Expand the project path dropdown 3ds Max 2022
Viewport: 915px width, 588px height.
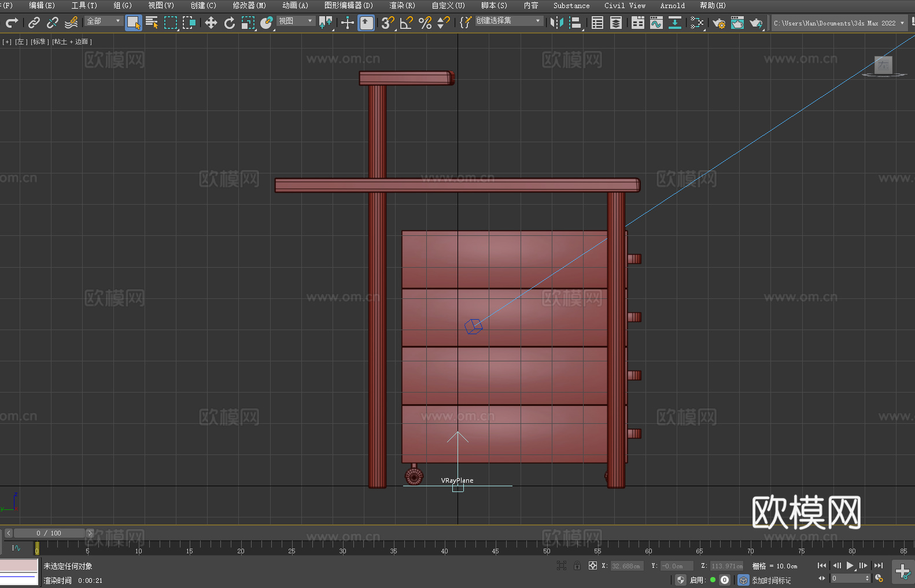[901, 23]
